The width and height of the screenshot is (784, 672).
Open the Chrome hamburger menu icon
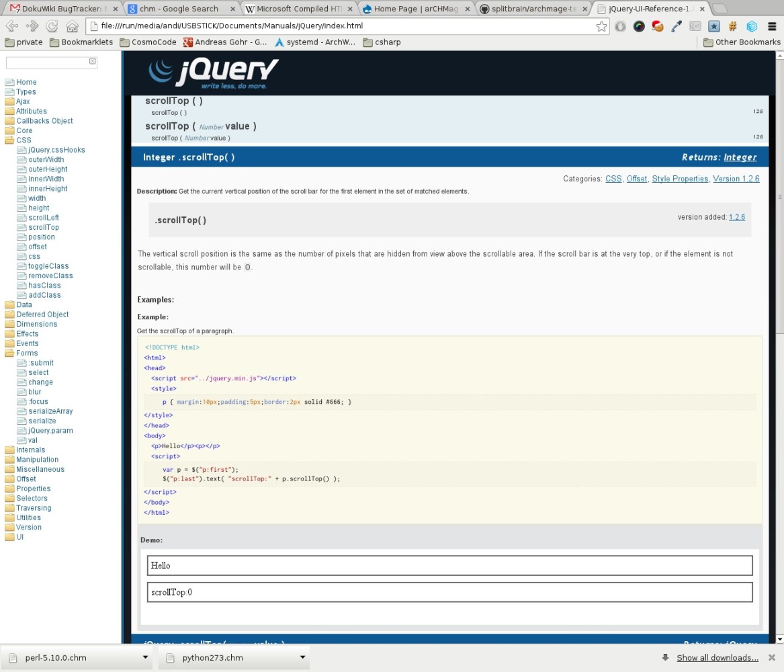pyautogui.click(x=772, y=26)
